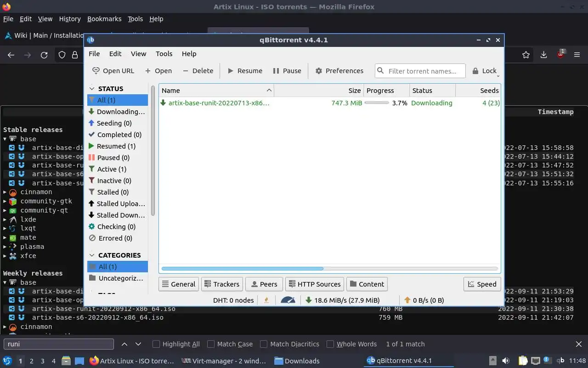Expand the cinnamon group under Stable releases

[x=5, y=192]
